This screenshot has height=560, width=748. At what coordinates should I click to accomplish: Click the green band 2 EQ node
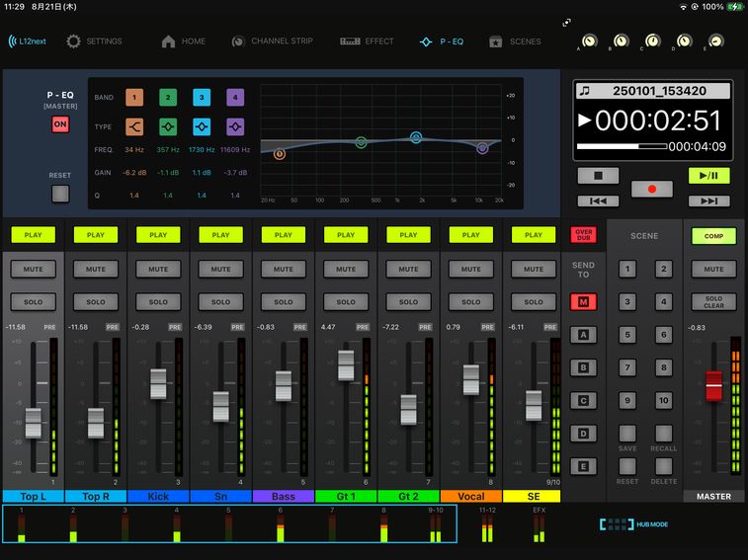click(x=362, y=142)
